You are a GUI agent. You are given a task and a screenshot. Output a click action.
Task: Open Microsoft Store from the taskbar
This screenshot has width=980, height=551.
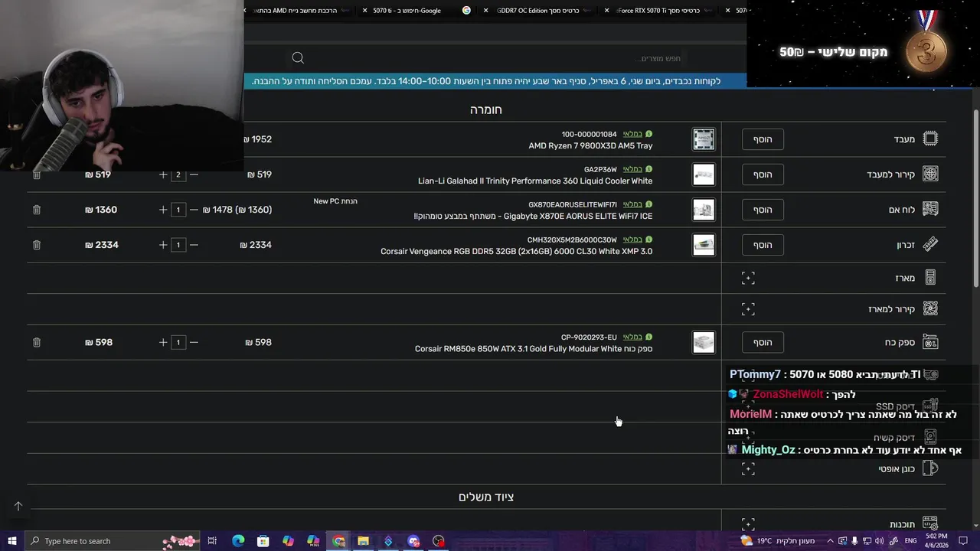click(x=263, y=541)
